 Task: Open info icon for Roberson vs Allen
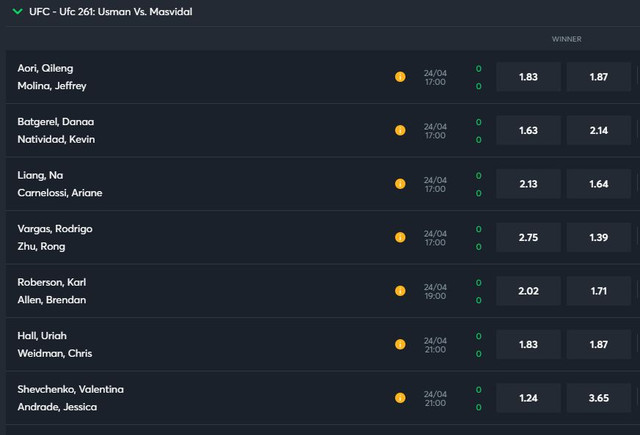pyautogui.click(x=400, y=291)
